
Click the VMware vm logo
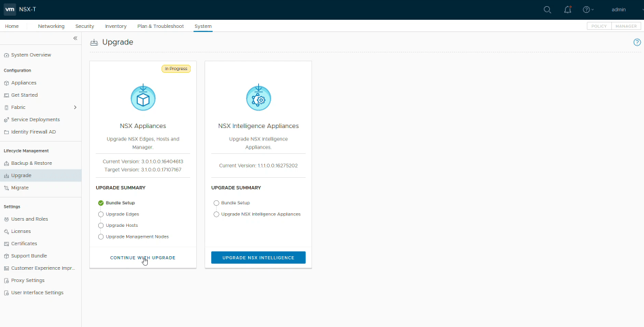coord(10,10)
